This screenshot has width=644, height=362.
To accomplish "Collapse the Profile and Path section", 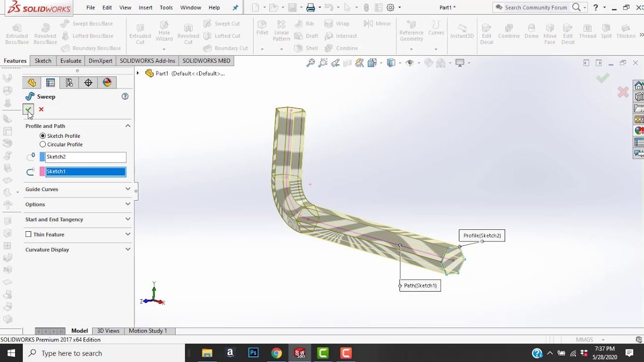I will (128, 126).
